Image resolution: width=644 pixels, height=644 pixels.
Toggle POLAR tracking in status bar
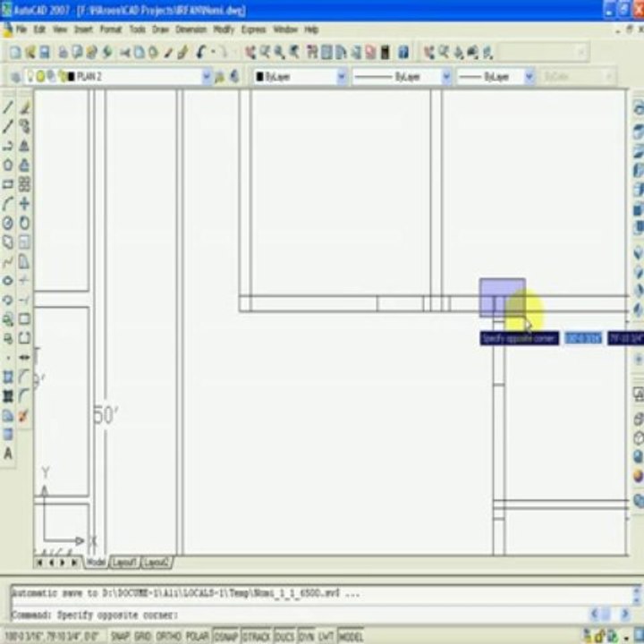(x=197, y=636)
